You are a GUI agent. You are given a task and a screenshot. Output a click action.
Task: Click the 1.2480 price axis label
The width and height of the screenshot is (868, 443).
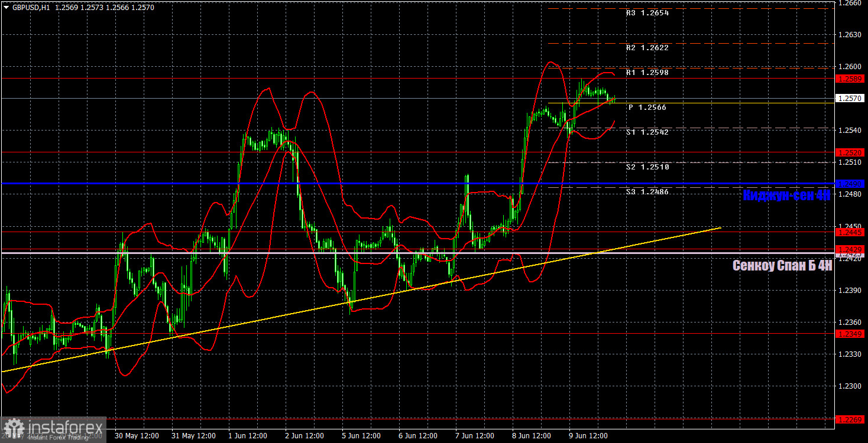point(851,194)
